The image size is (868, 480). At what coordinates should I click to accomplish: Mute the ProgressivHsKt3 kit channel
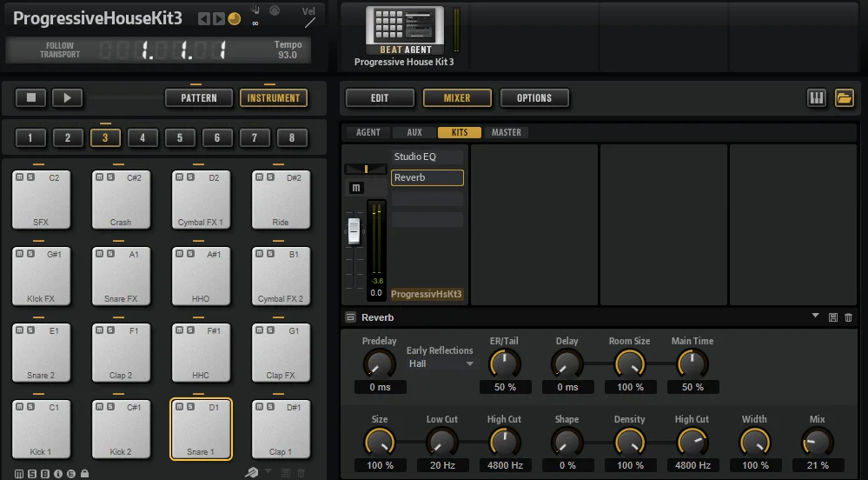[356, 188]
